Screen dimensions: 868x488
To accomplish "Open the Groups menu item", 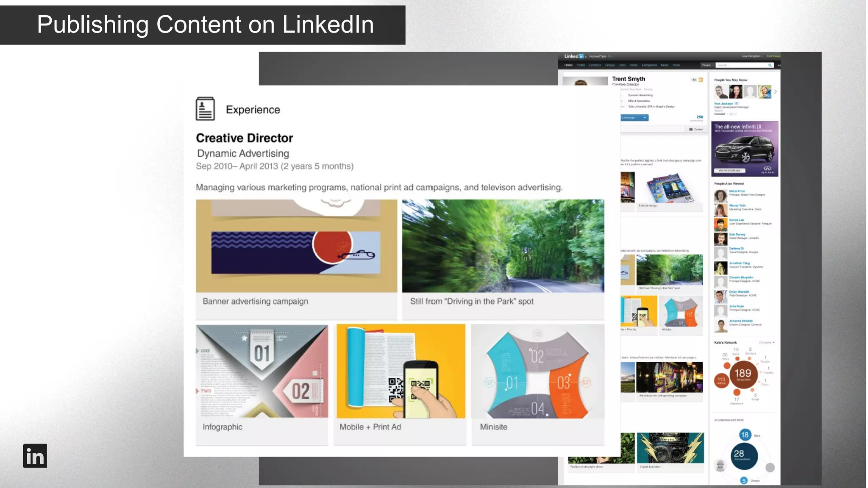I will 610,65.
